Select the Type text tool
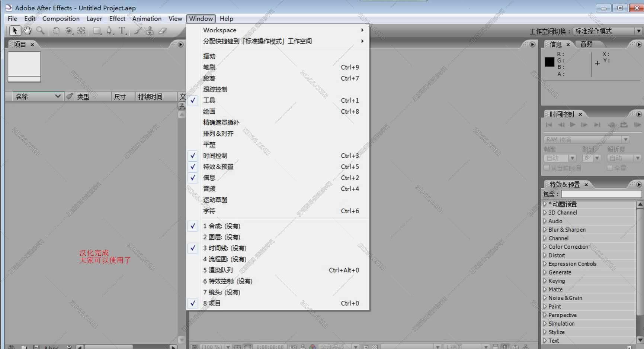644x349 pixels. [122, 30]
